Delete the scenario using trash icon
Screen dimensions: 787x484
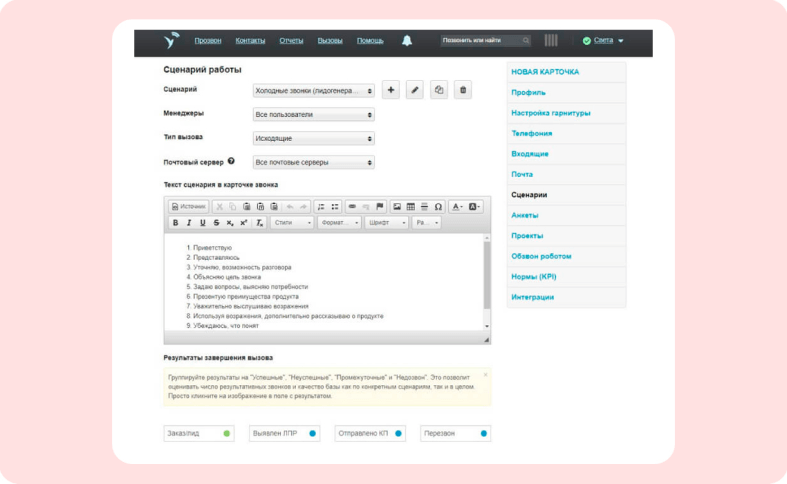463,90
